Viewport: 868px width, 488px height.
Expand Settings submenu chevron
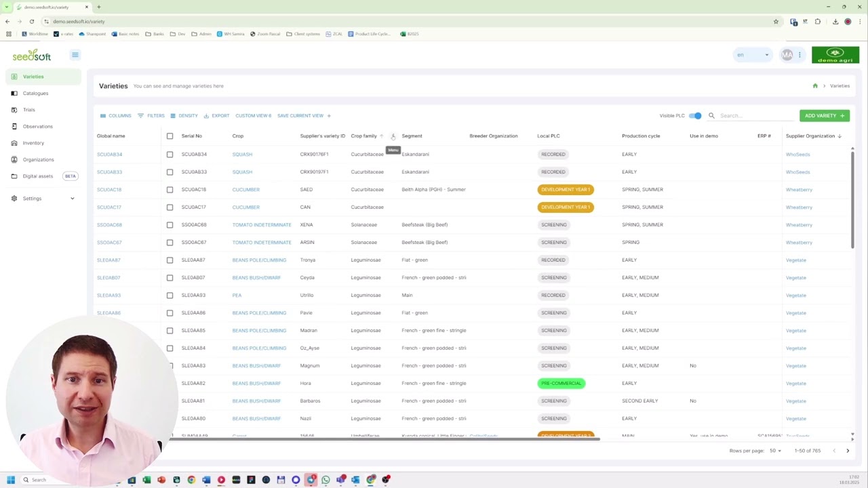(72, 199)
